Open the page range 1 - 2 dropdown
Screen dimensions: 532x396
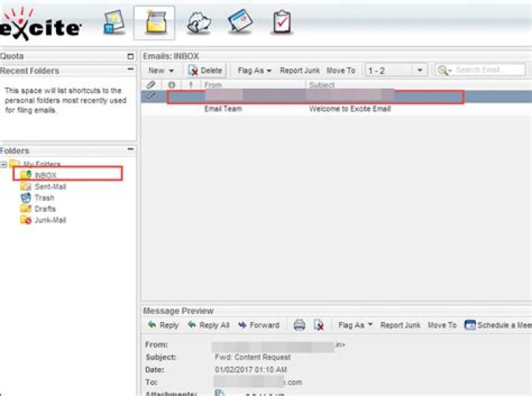[x=420, y=70]
